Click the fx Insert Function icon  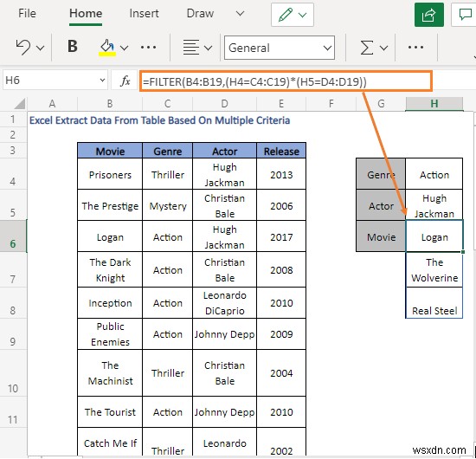coord(125,81)
